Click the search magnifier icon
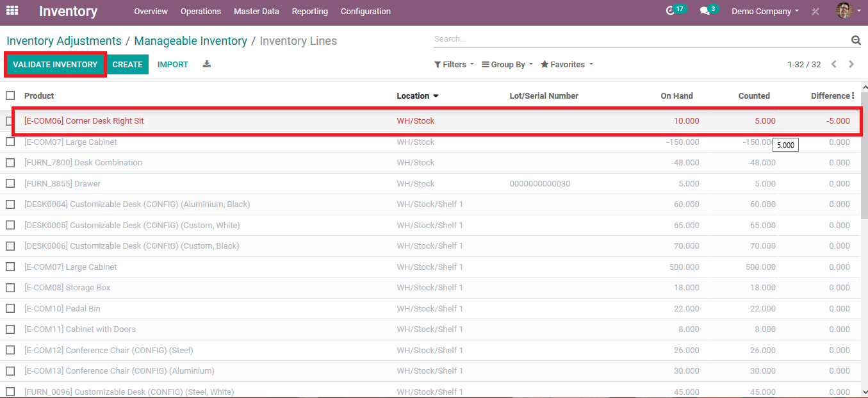 pos(856,40)
